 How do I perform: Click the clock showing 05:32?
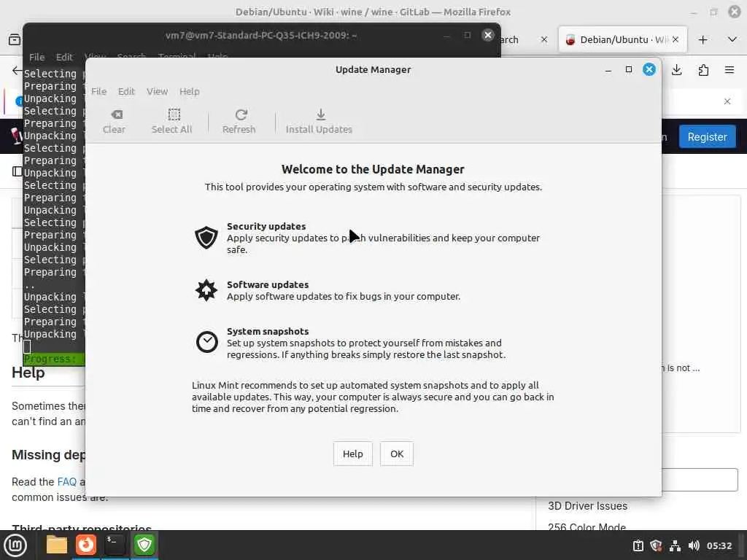(719, 545)
